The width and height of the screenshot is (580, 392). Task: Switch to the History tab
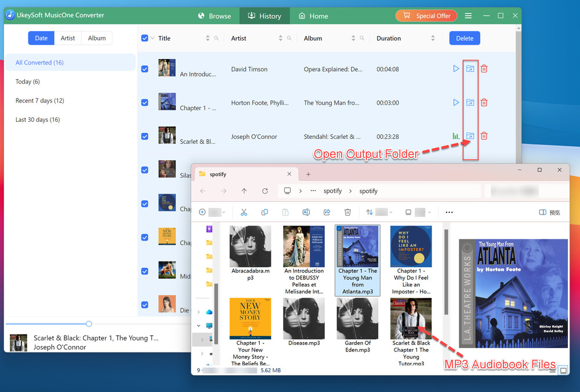coord(264,16)
